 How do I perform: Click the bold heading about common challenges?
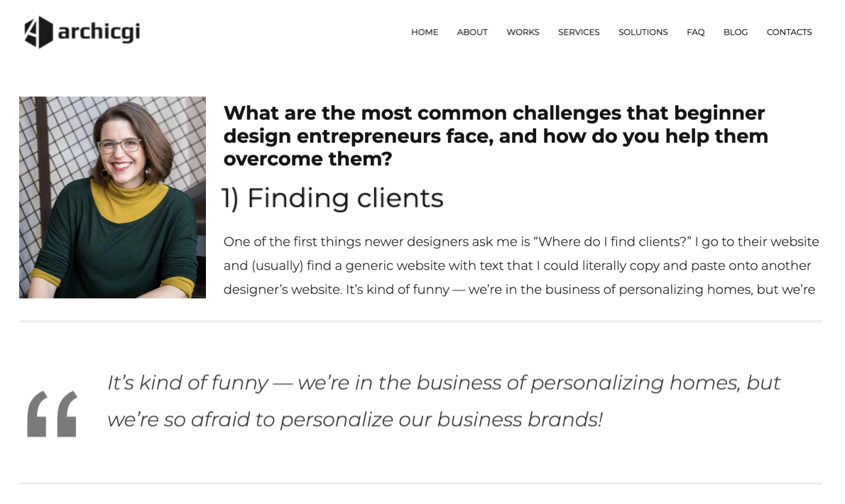pyautogui.click(x=496, y=136)
